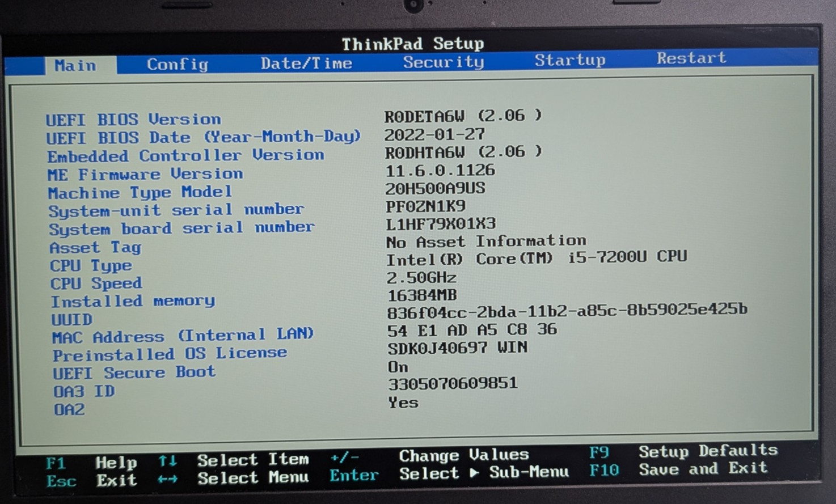Image resolution: width=836 pixels, height=504 pixels.
Task: Click serial value PF0ZN1K9
Action: [425, 206]
